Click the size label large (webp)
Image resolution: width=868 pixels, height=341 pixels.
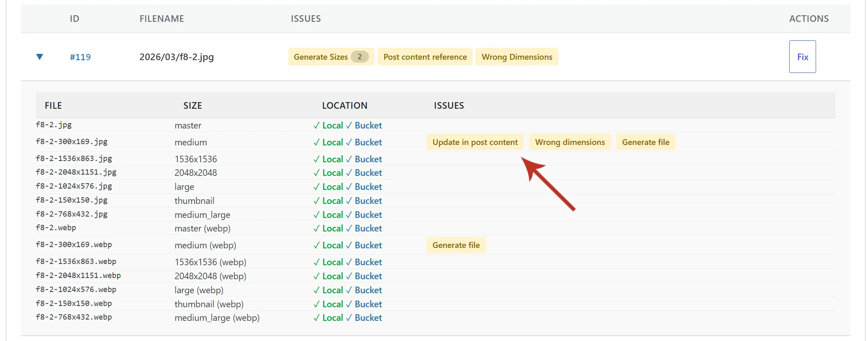[199, 290]
